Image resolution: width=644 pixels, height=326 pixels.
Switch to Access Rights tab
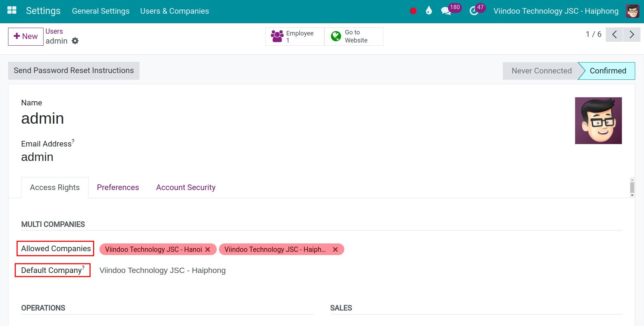(x=55, y=188)
